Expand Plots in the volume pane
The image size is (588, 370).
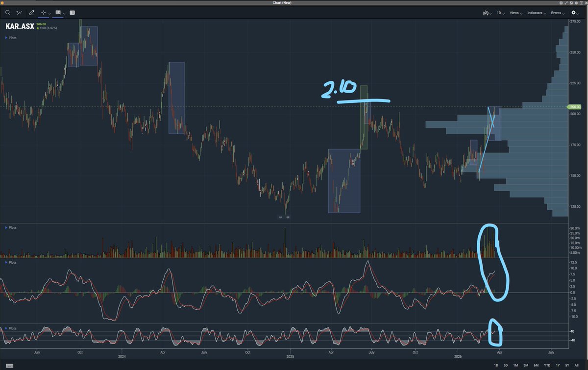10,227
